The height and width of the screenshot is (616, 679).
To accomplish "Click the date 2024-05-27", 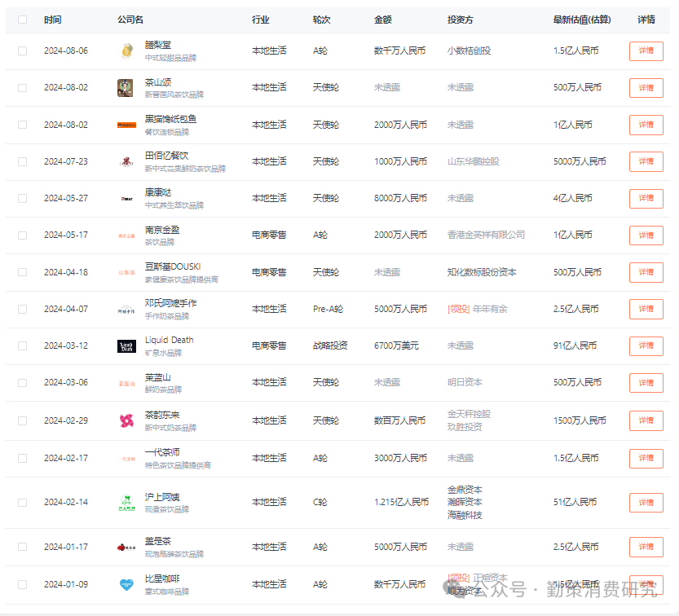I will click(x=66, y=199).
